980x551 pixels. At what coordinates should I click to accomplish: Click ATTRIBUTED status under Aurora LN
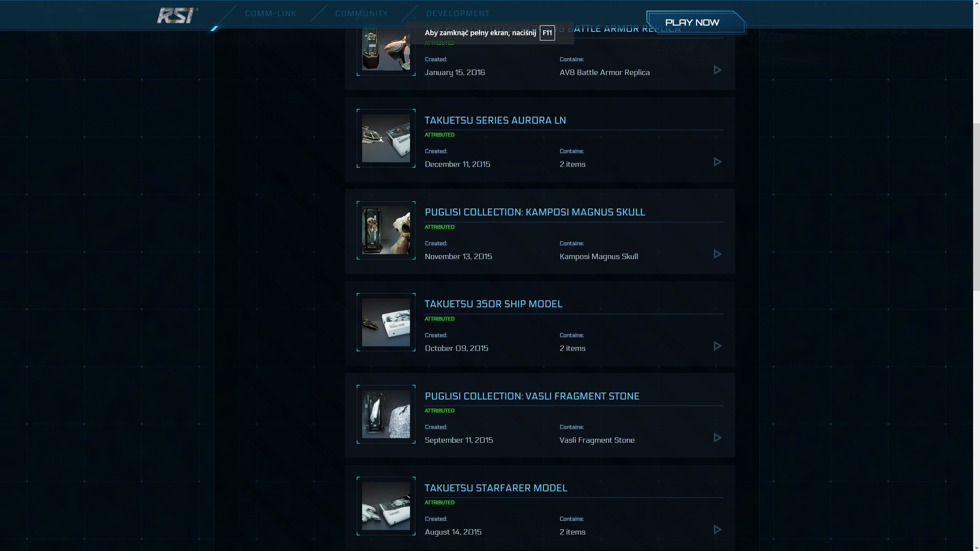tap(439, 135)
